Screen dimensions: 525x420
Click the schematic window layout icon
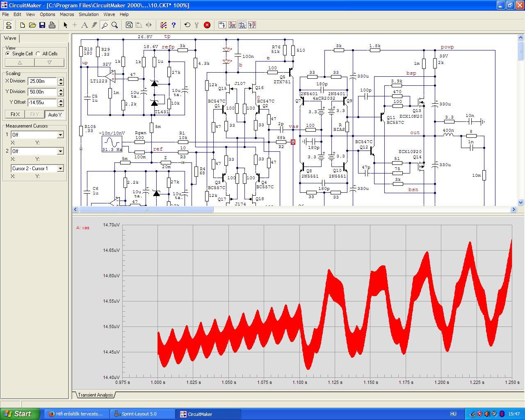point(222,25)
